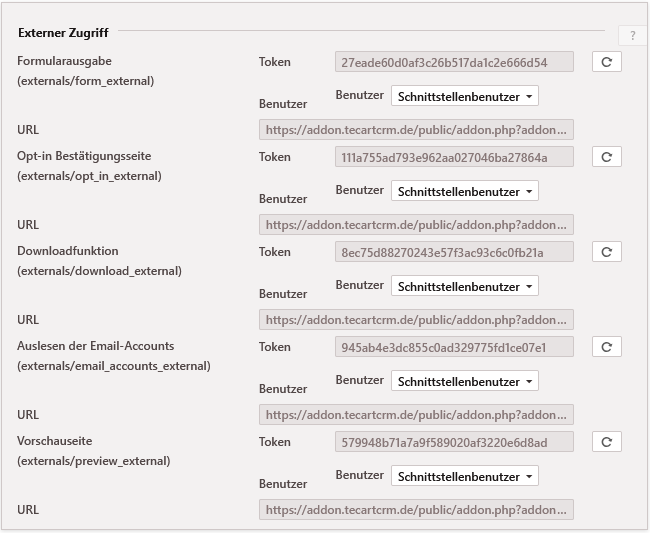Click the Vorschauseite URL field
Viewport: 650px width, 533px height.
[416, 510]
